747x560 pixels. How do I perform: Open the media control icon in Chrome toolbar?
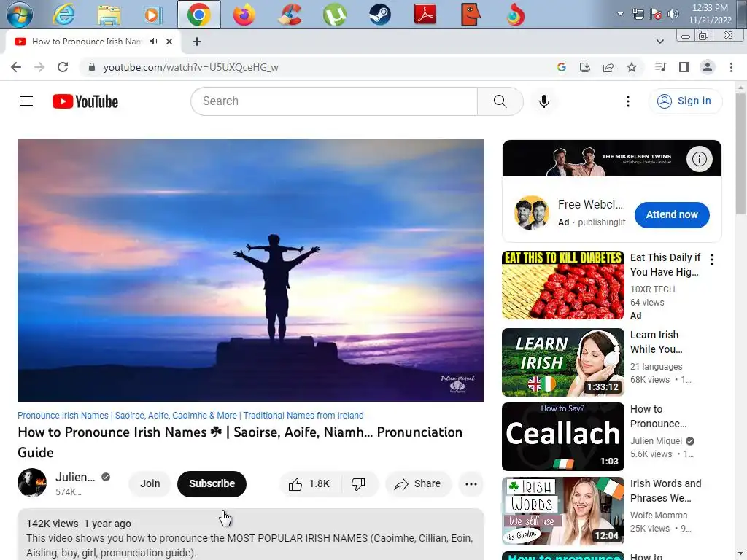[x=660, y=67]
